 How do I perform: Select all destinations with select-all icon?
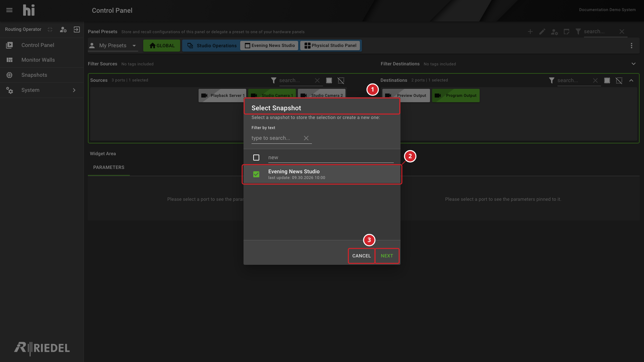pyautogui.click(x=607, y=80)
